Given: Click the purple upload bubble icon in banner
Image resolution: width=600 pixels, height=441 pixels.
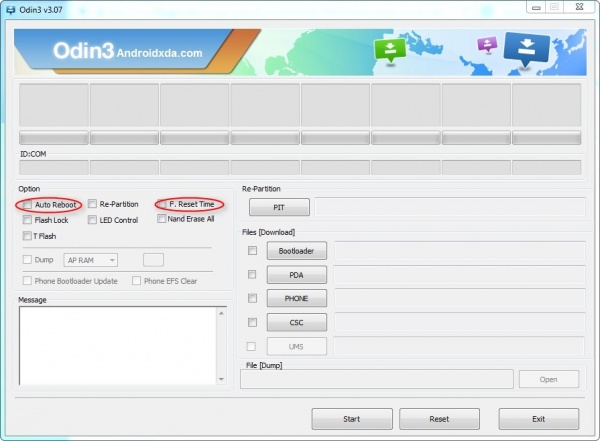Looking at the screenshot, I should [487, 44].
